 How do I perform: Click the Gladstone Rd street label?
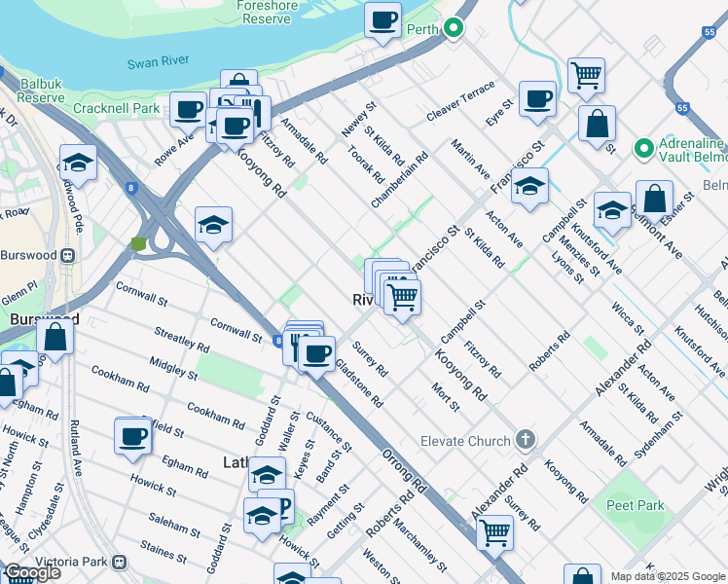pos(359,383)
